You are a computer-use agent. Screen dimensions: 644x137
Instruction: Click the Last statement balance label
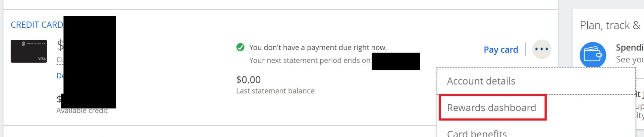(275, 91)
